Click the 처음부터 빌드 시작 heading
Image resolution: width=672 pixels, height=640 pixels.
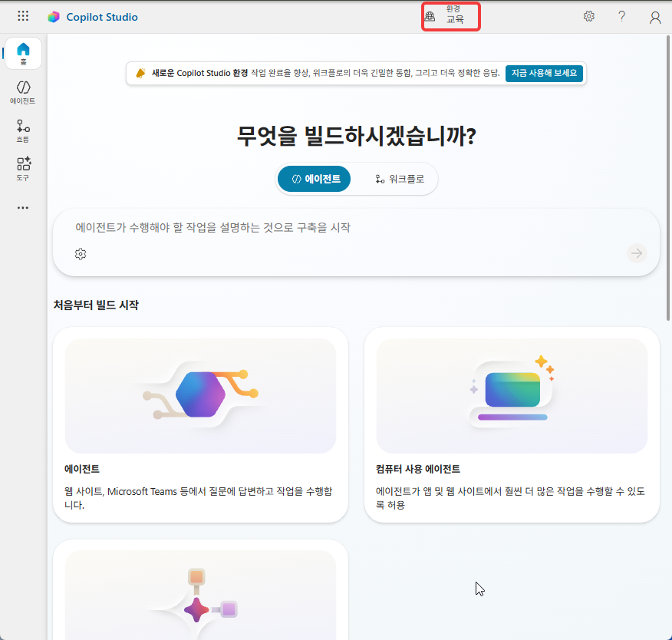96,305
